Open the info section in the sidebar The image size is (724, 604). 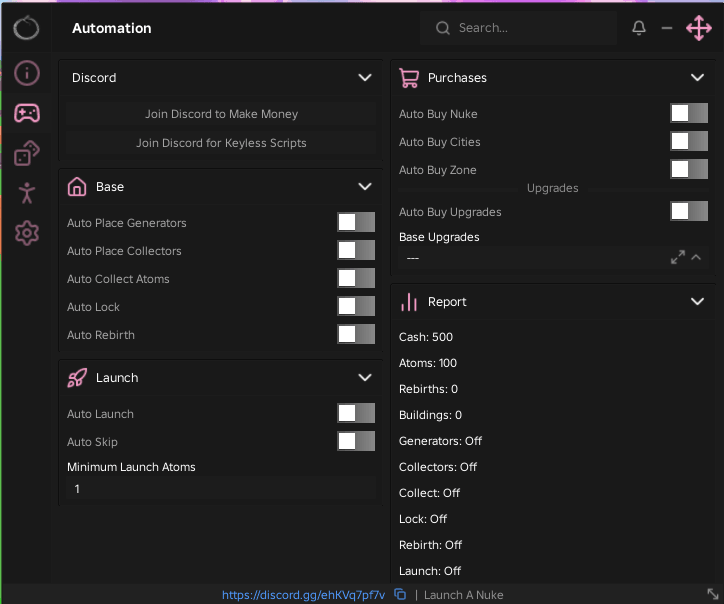pos(27,73)
